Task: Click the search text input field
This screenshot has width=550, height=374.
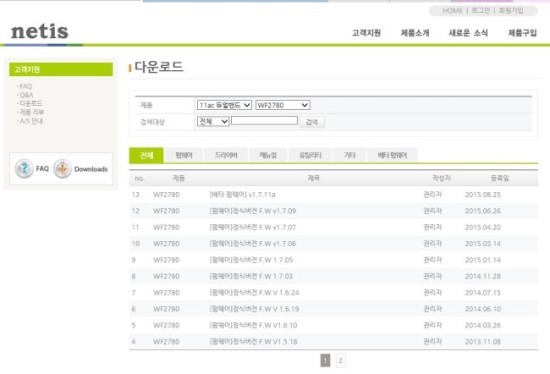Action: pyautogui.click(x=264, y=121)
